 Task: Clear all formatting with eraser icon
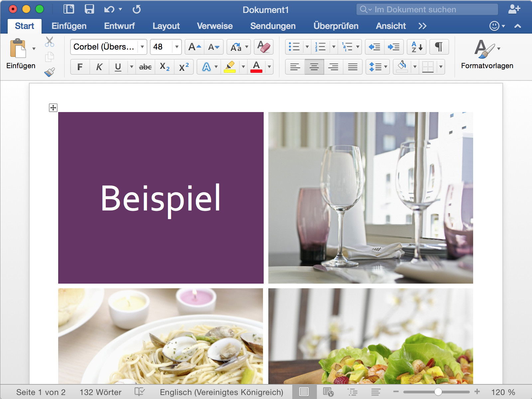tap(264, 47)
